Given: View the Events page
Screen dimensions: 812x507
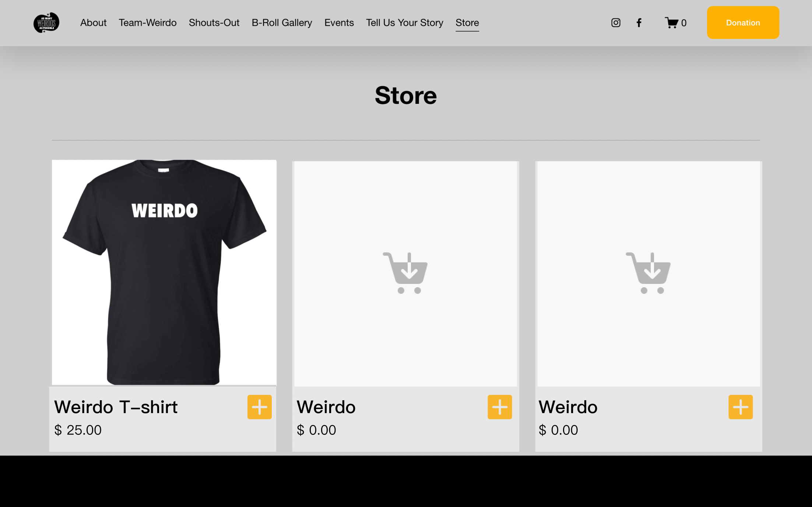Looking at the screenshot, I should pos(339,23).
